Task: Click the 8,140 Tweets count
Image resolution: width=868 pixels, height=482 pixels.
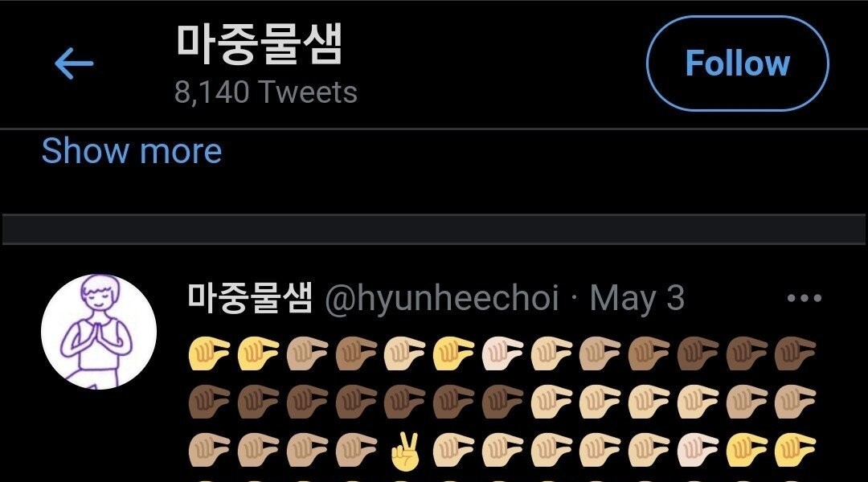Action: (266, 92)
